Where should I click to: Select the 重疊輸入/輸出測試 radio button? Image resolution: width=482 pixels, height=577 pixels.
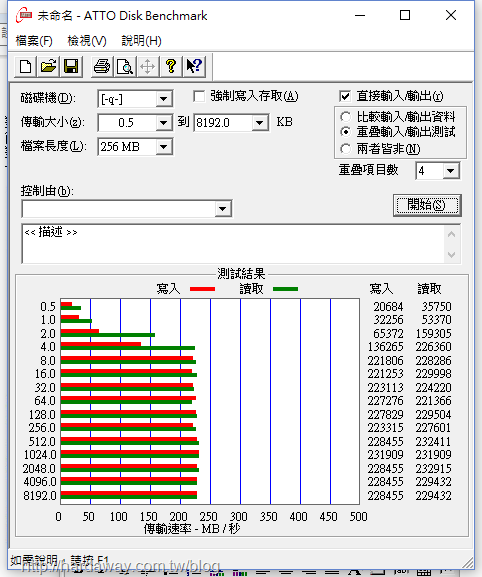(345, 131)
